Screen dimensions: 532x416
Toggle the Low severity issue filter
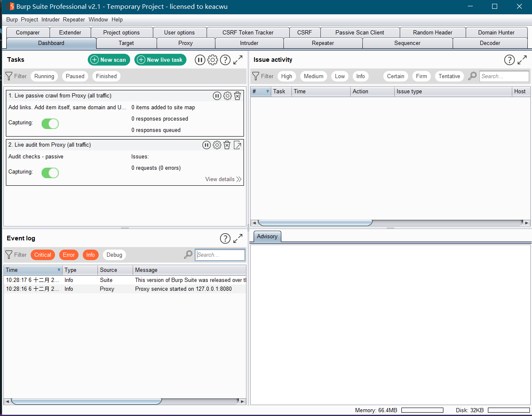(340, 76)
